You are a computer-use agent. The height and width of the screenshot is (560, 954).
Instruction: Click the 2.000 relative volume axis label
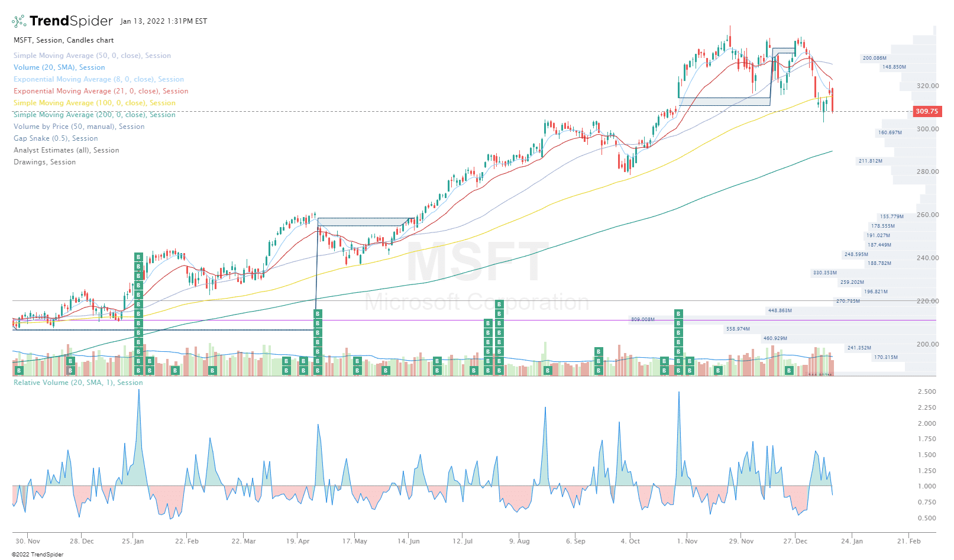click(927, 423)
